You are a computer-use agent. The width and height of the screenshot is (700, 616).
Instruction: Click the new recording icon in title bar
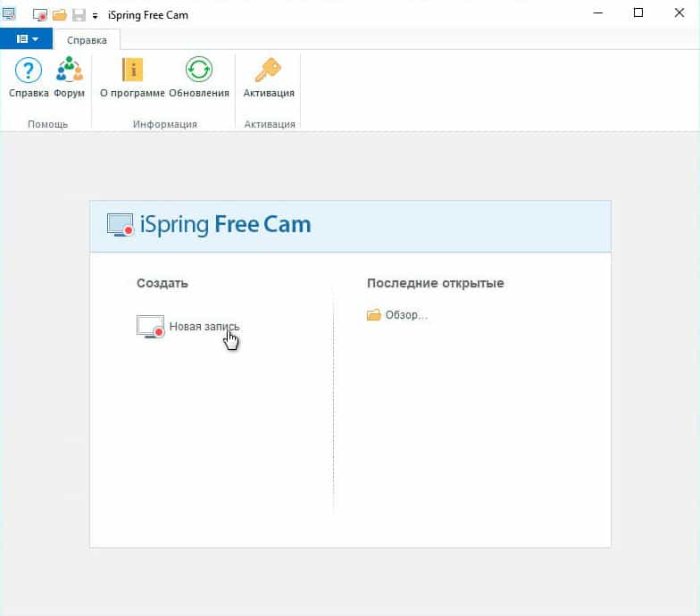(x=39, y=14)
